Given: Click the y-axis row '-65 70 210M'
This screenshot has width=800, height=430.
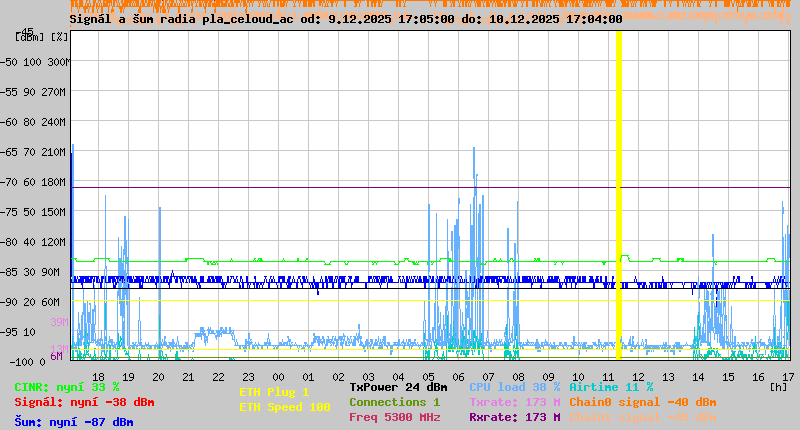Looking at the screenshot, I should [33, 152].
